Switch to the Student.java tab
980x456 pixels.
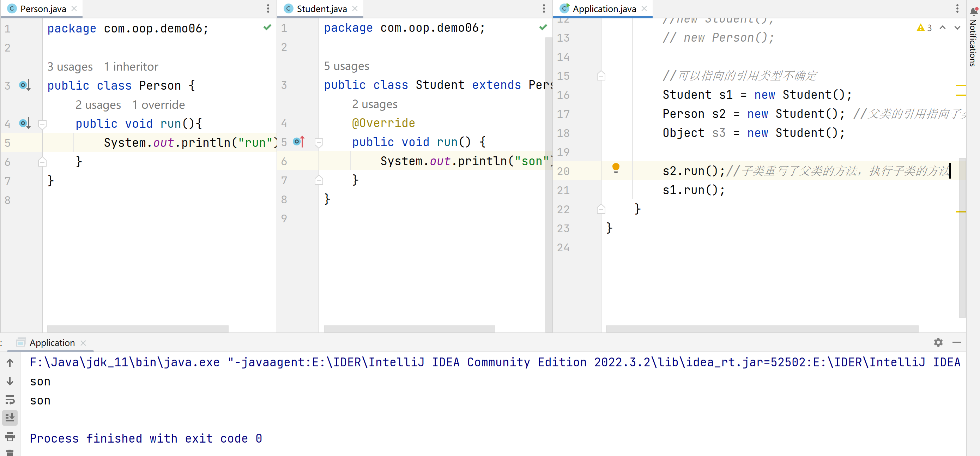(x=321, y=9)
